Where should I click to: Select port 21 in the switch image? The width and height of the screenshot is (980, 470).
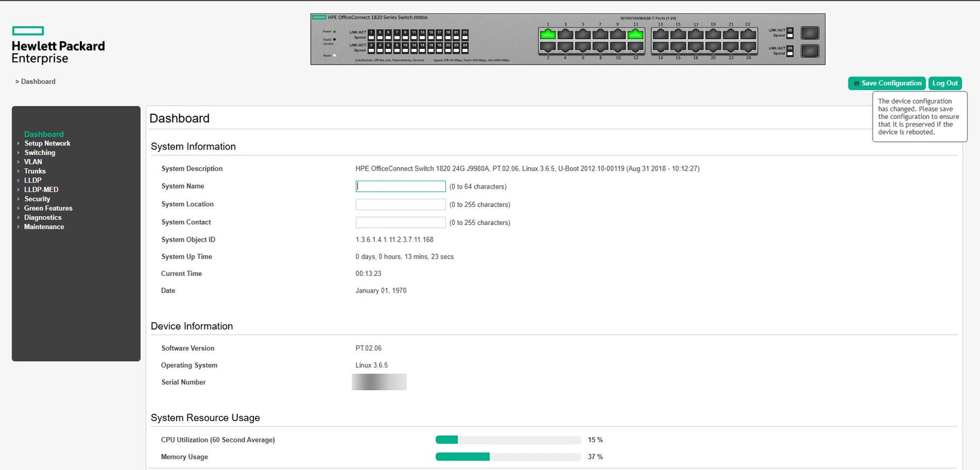pyautogui.click(x=731, y=34)
